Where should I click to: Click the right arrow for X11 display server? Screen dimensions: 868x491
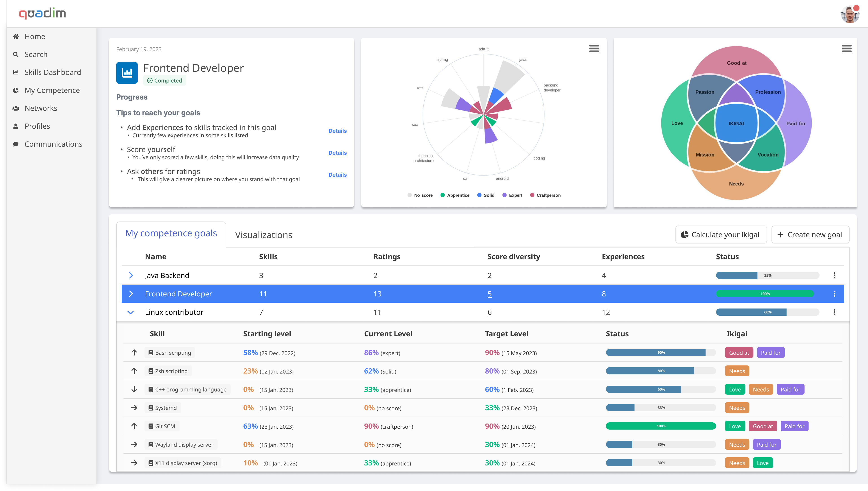134,463
